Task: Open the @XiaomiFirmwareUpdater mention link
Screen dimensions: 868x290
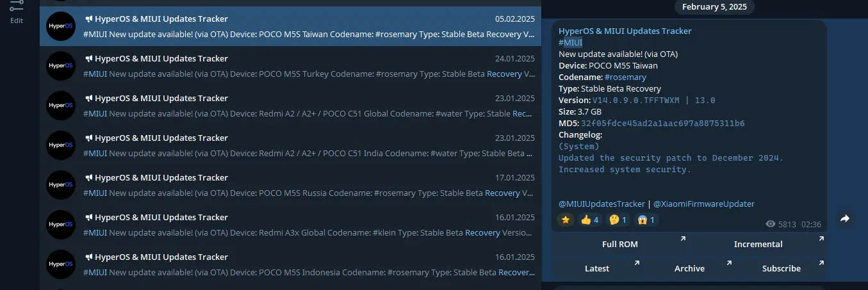Action: (x=703, y=204)
